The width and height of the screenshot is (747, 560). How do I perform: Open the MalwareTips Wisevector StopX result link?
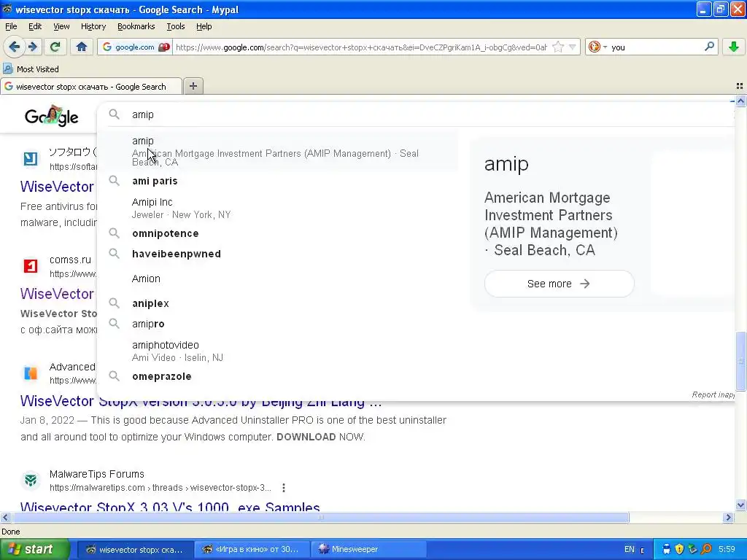170,506
